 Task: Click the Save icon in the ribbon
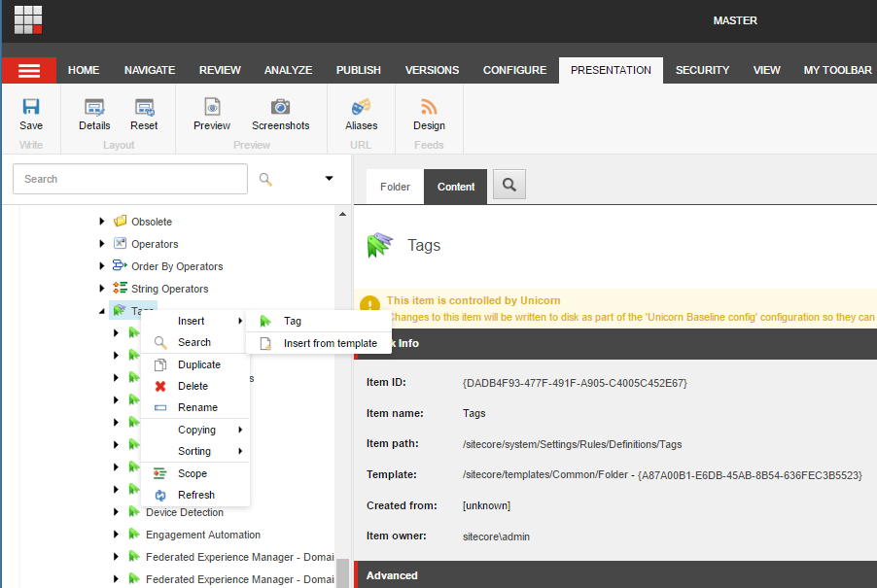click(31, 108)
